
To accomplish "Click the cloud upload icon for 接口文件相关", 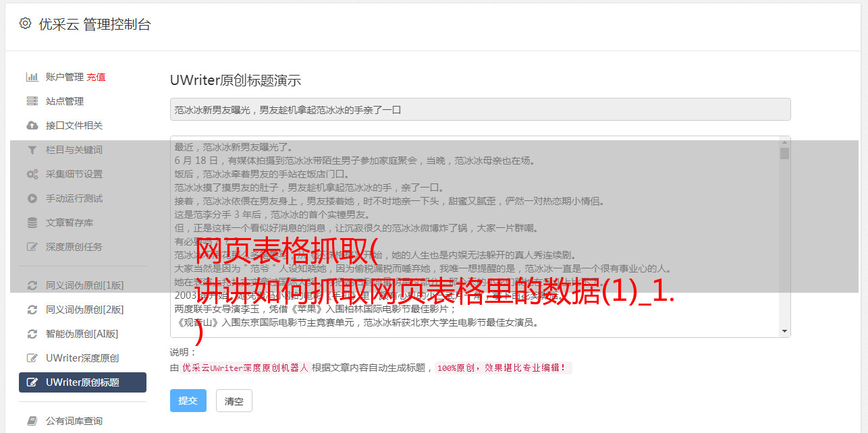I will 32,125.
